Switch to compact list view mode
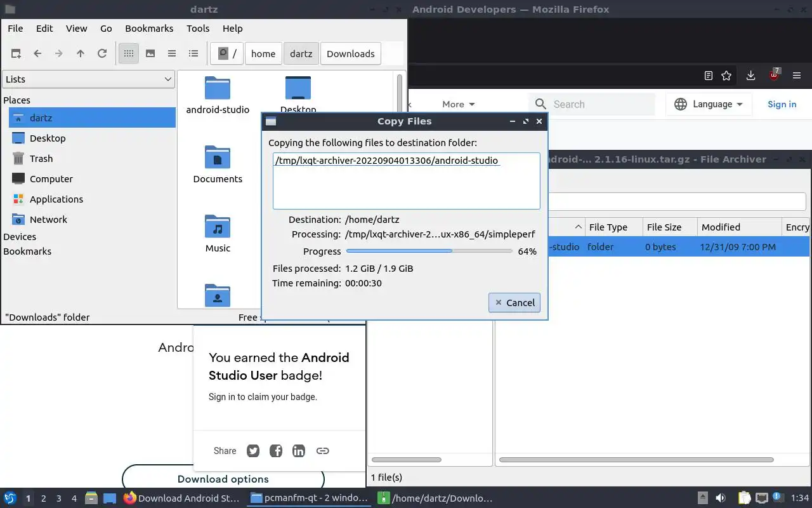Screen dimensions: 812x508 172,53
